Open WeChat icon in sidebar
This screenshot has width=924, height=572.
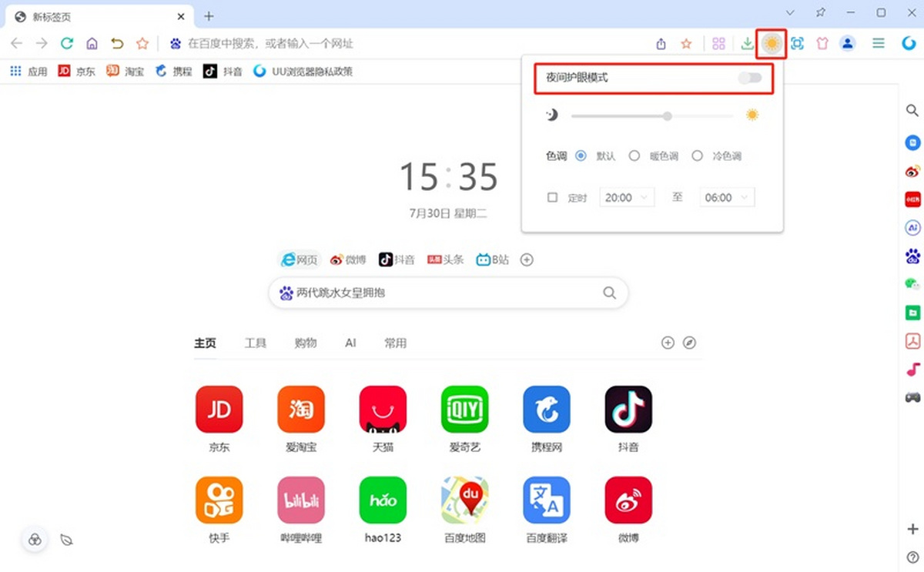tap(912, 284)
